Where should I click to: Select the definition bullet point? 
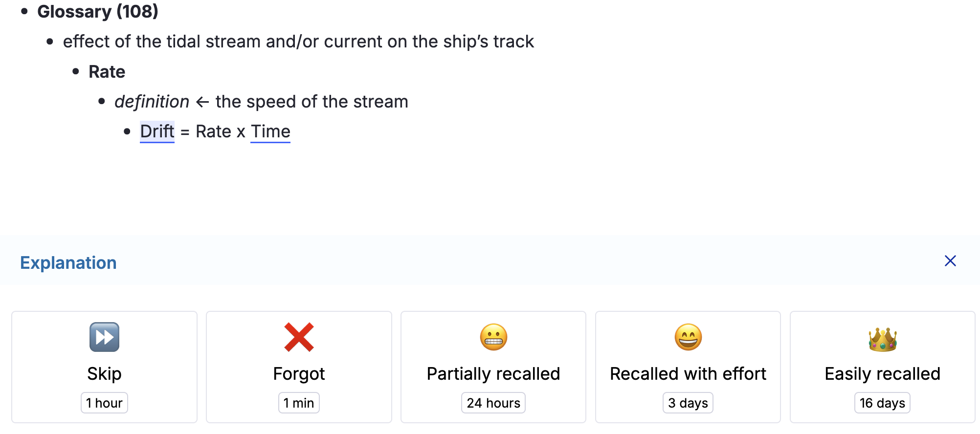tap(102, 102)
